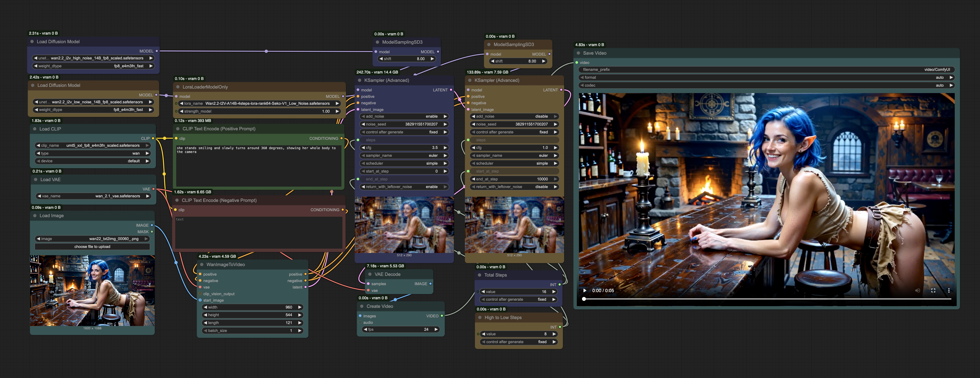Toggle add_noise disable on second KSampler
The image size is (980, 378).
point(514,116)
